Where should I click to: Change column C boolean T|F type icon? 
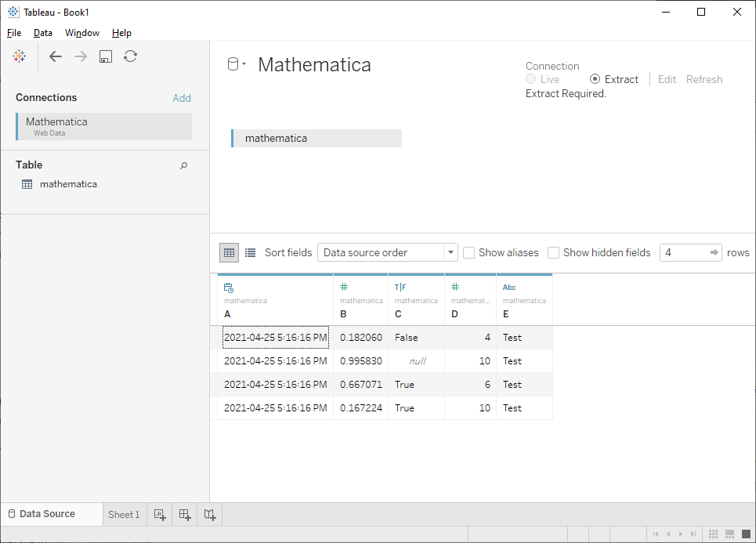(400, 287)
